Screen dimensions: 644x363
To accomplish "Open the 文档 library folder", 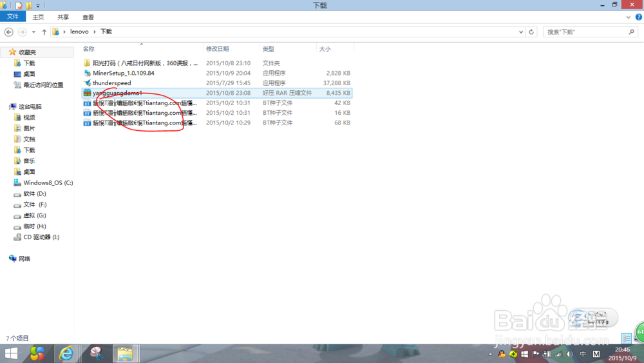I will click(29, 139).
